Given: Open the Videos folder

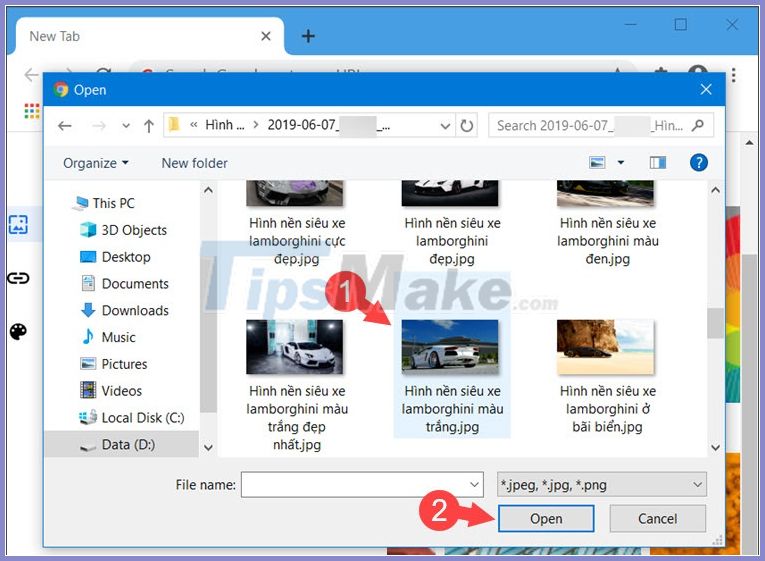Looking at the screenshot, I should (x=111, y=391).
